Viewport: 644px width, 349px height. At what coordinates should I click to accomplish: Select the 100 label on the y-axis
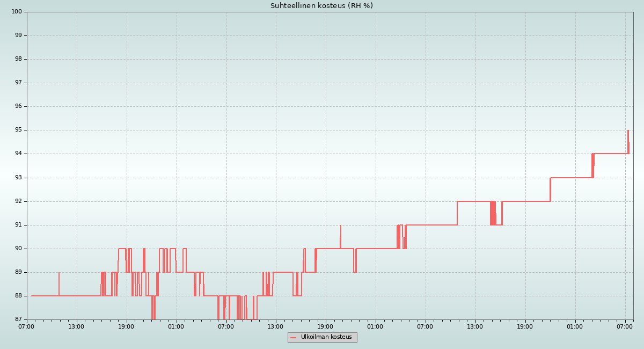16,12
